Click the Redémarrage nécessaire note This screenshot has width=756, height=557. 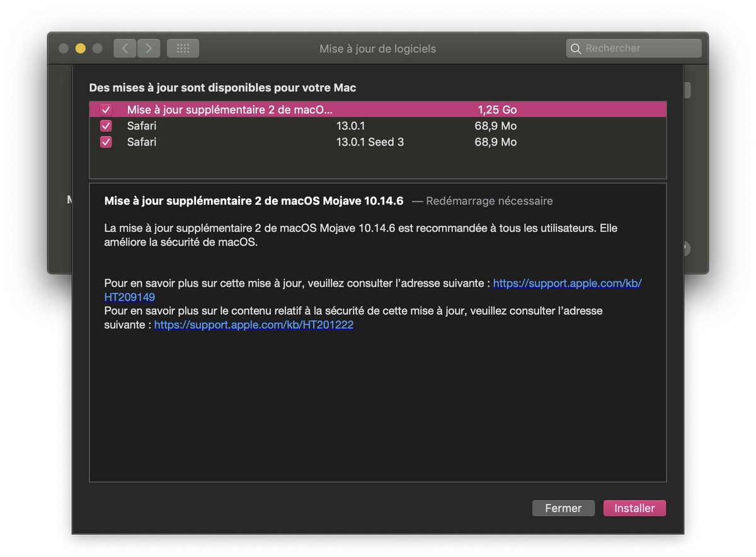pyautogui.click(x=490, y=201)
